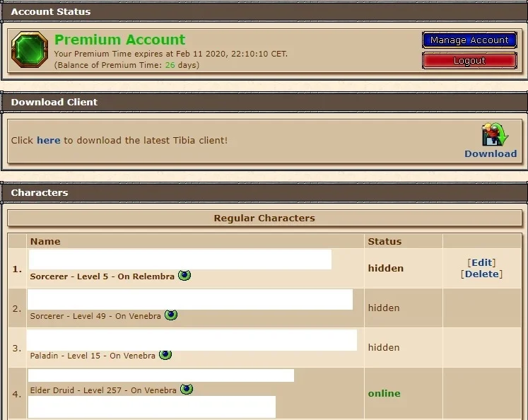Screen dimensions: 528x420
Task: Click the 'hidden' status of character 1
Action: coord(385,269)
